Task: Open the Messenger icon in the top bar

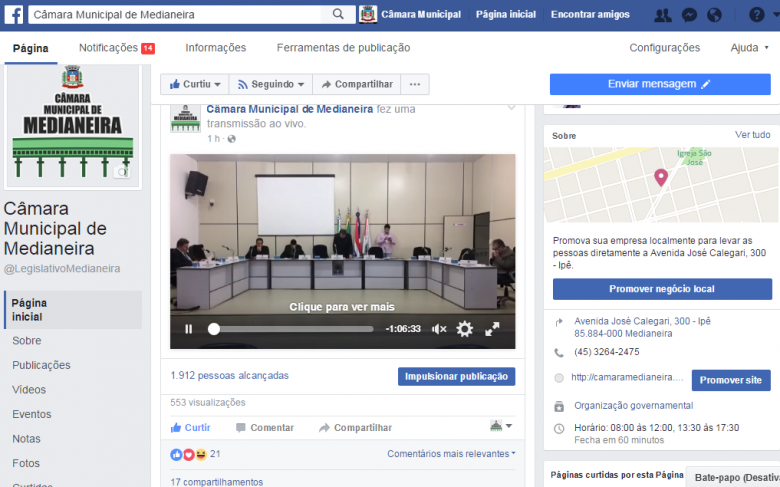Action: [689, 15]
